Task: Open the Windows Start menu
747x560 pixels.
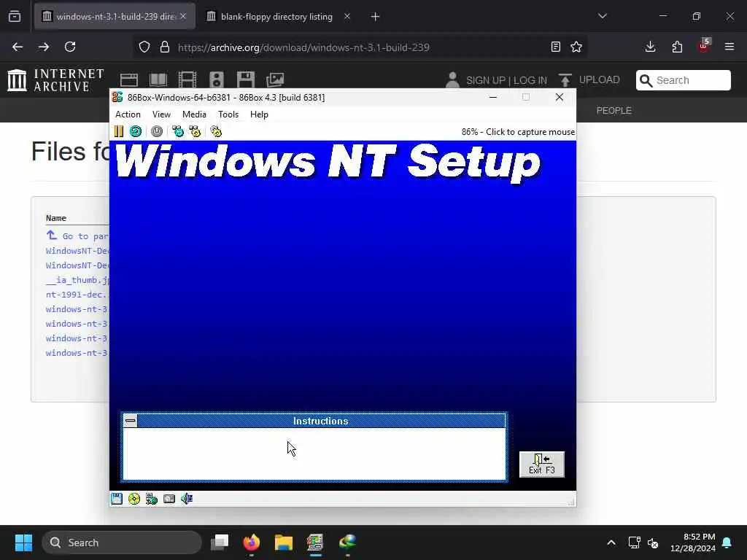Action: (23, 542)
